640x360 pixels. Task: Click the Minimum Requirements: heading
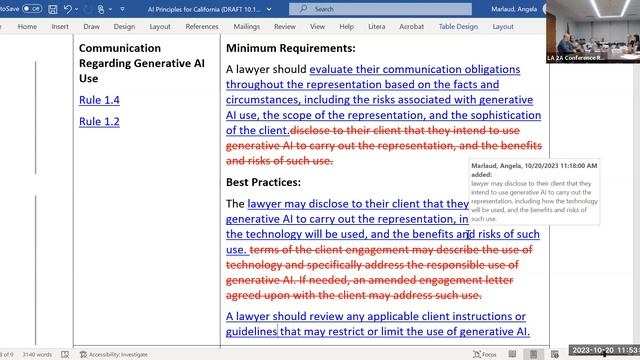pos(291,48)
